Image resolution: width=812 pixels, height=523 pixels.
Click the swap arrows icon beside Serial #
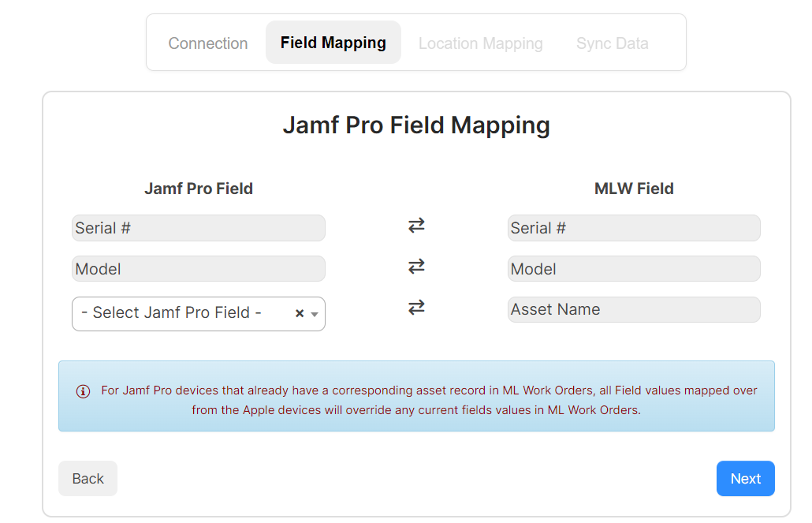point(416,226)
